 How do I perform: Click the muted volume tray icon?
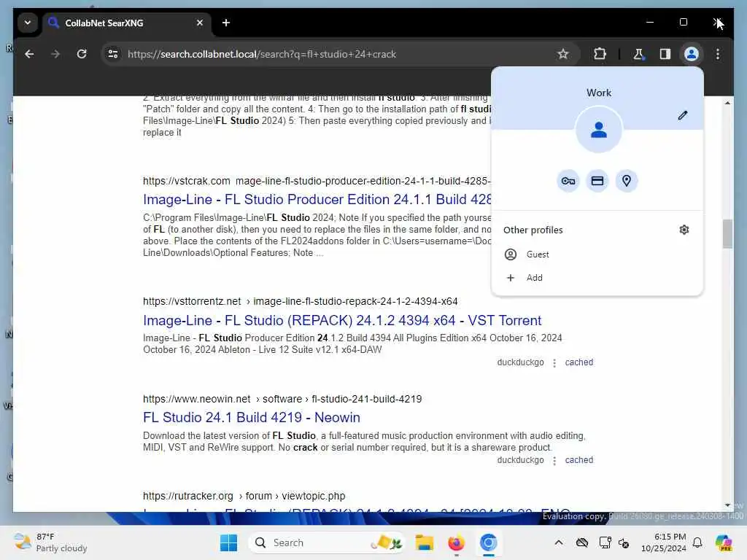[x=624, y=542]
